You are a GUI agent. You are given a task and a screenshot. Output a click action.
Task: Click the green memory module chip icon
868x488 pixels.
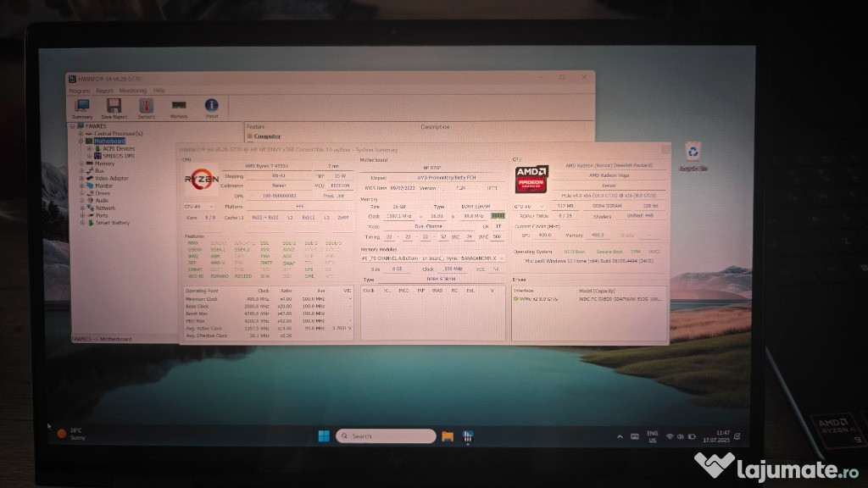point(498,216)
